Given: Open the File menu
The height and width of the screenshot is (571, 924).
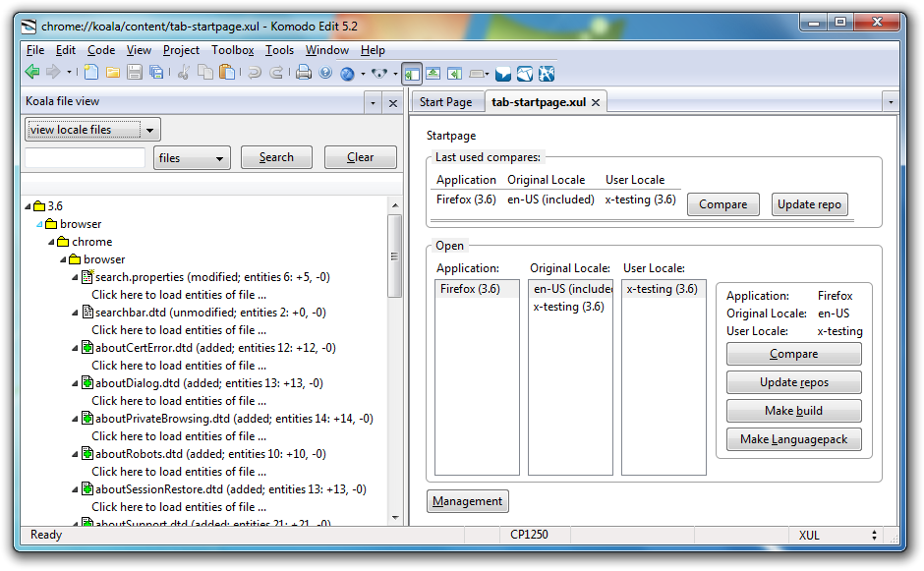Looking at the screenshot, I should click(x=35, y=50).
